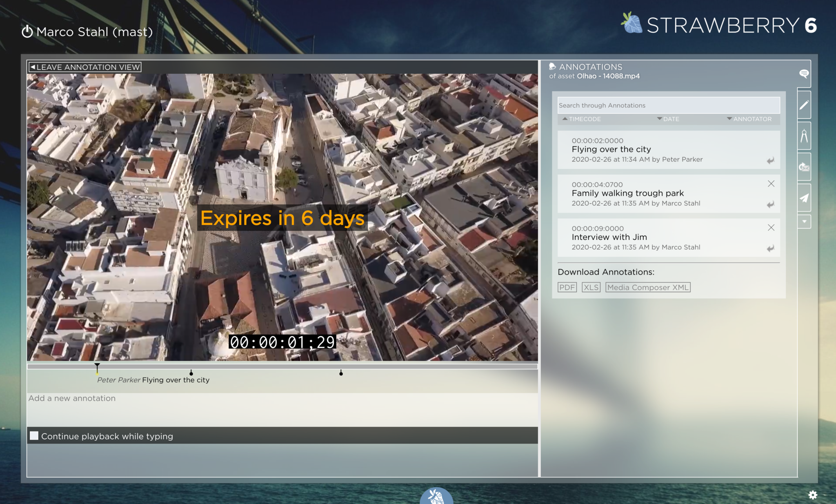Select the pencil edit icon in sidebar

click(804, 105)
